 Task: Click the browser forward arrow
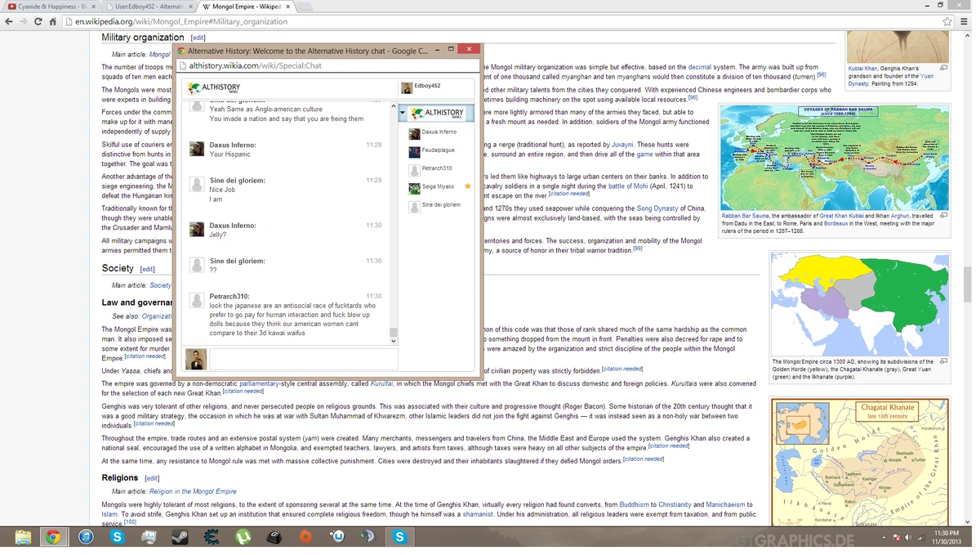(x=24, y=21)
